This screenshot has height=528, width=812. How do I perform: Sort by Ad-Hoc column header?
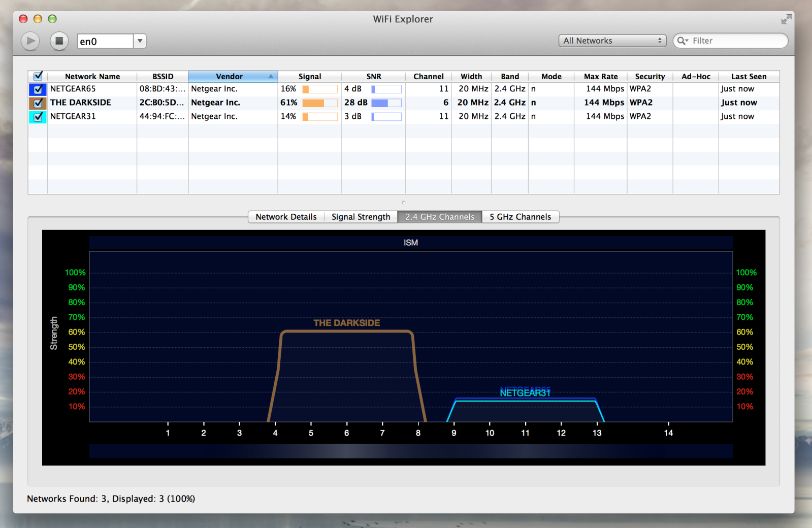coord(696,77)
